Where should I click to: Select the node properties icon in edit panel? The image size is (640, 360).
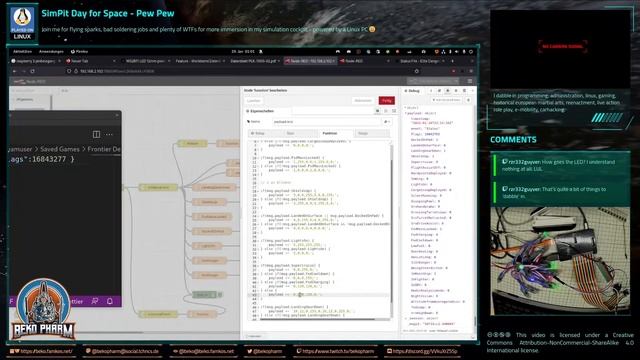click(378, 111)
